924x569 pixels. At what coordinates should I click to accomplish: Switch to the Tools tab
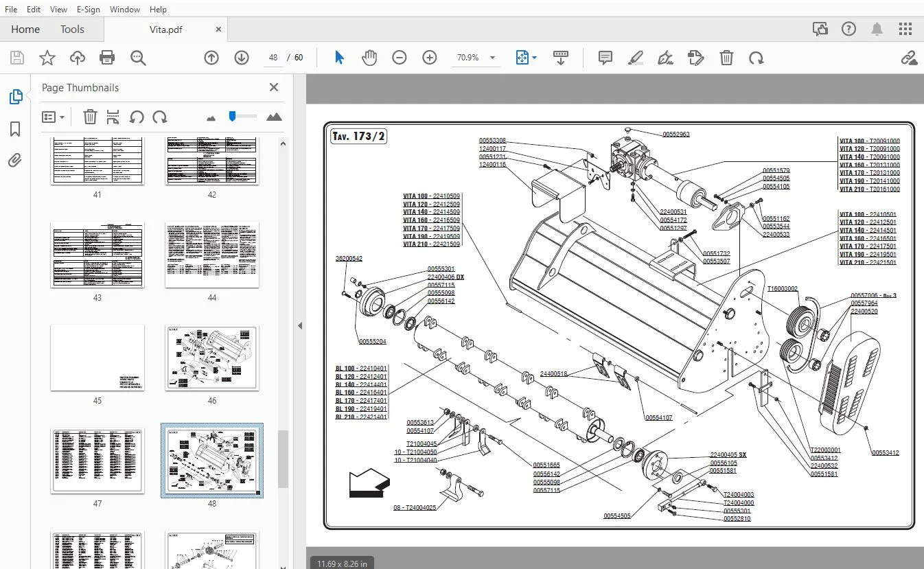72,30
